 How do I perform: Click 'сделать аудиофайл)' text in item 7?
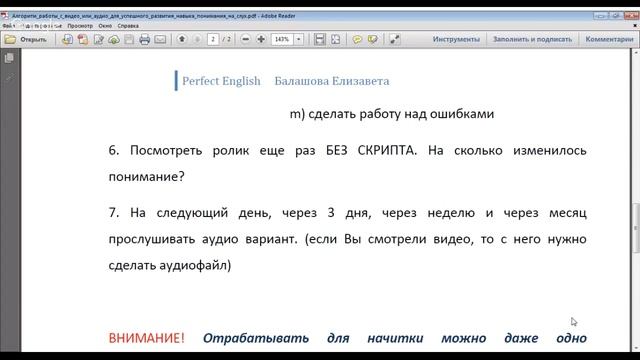coord(170,265)
